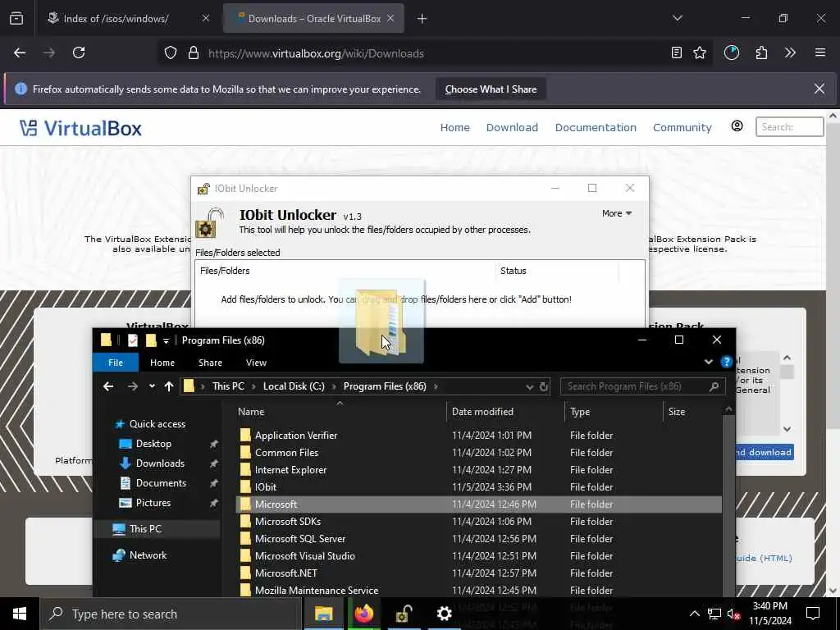
Task: Click the VirtualBox logo
Action: pos(81,128)
